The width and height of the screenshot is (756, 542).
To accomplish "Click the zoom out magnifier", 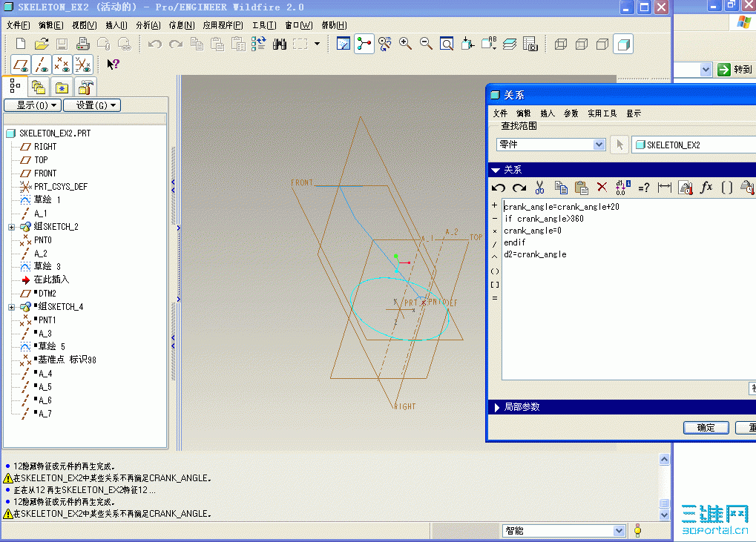I will [426, 44].
